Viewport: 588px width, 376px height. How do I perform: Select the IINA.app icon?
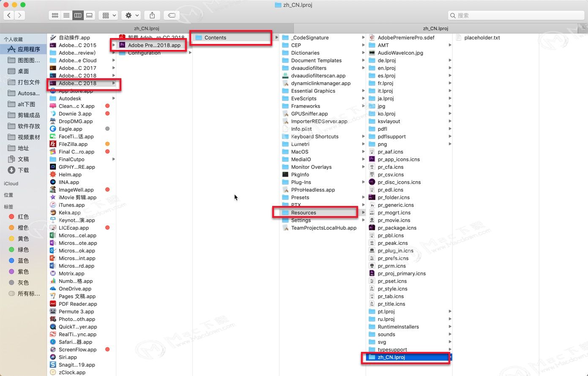pyautogui.click(x=53, y=182)
